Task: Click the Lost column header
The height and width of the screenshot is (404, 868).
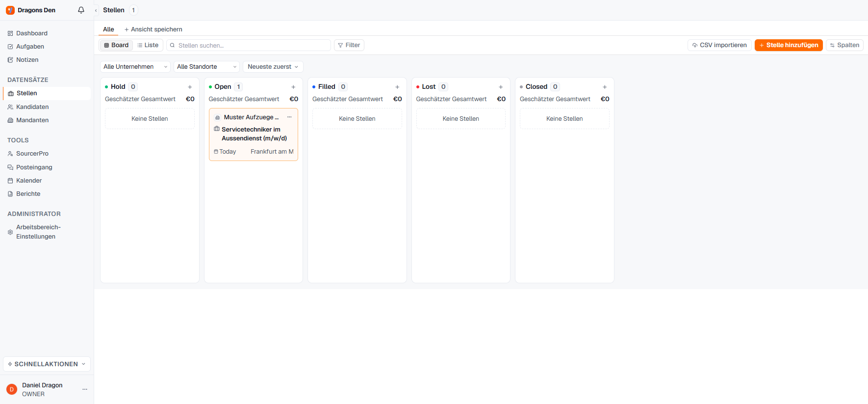Action: click(429, 87)
